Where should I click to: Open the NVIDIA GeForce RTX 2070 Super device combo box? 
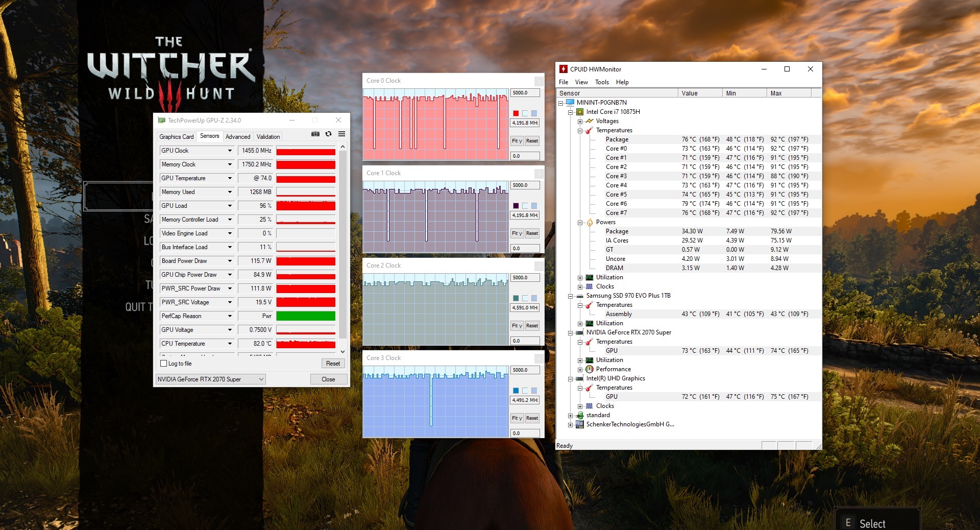(x=211, y=379)
